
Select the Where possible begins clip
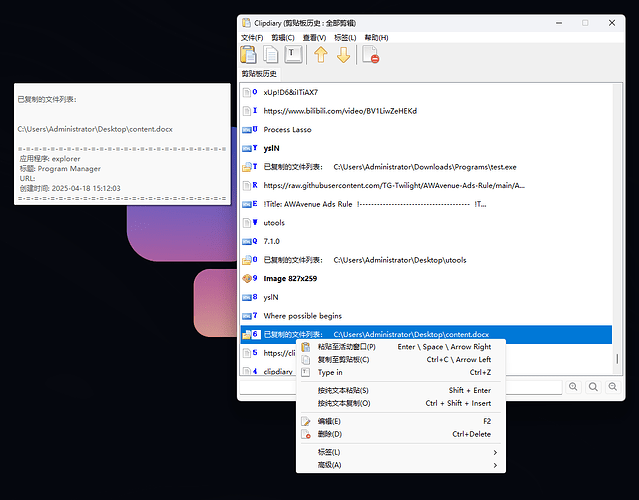426,316
